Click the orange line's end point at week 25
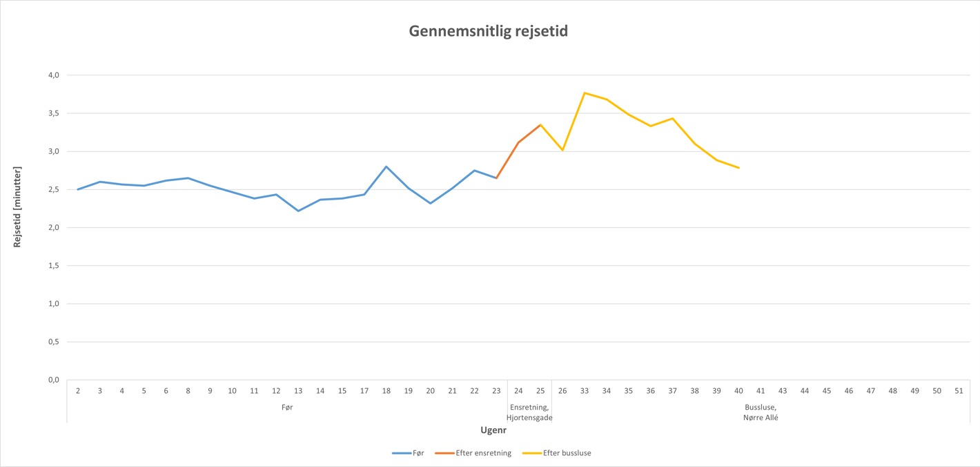This screenshot has height=467, width=980. click(x=540, y=125)
